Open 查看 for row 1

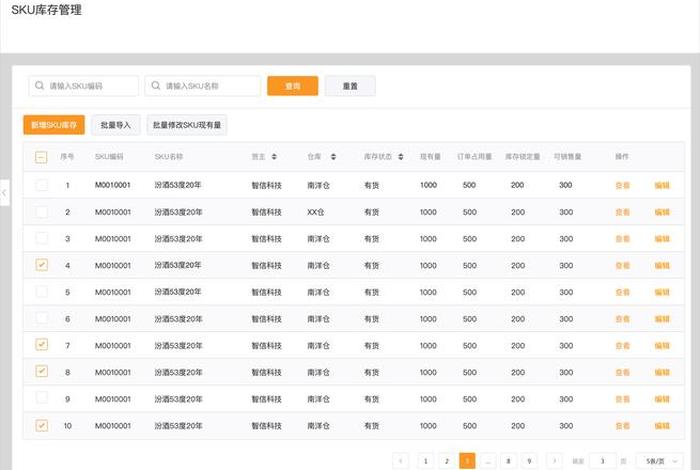[x=622, y=185]
